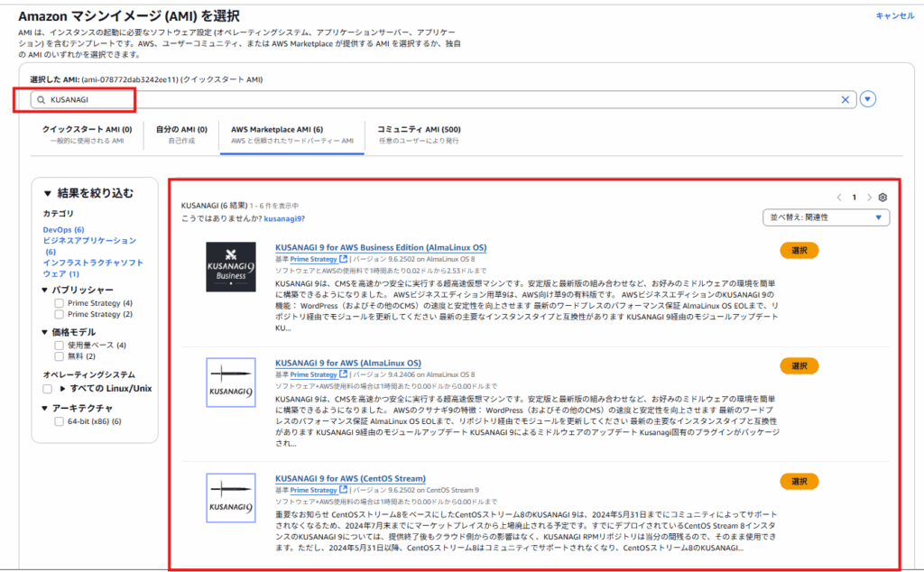This screenshot has height=572, width=924.
Task: Click the キャンセル link
Action: click(894, 16)
